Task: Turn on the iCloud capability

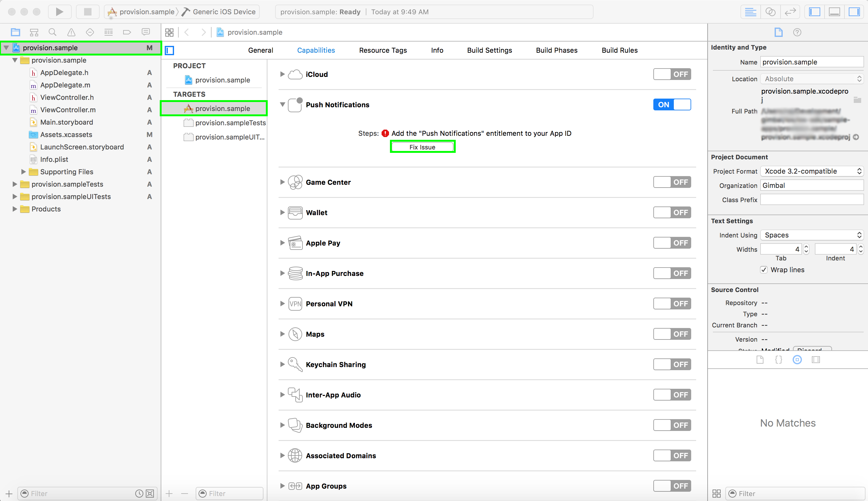Action: (x=672, y=74)
